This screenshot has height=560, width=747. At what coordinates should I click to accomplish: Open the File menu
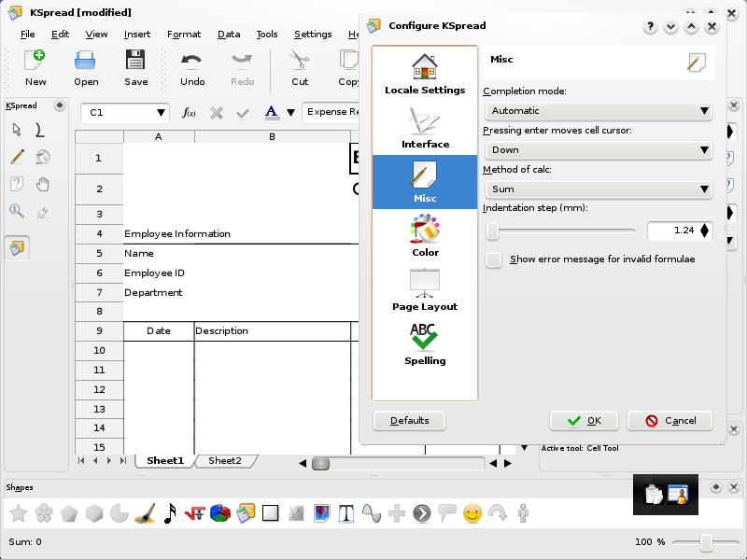28,35
